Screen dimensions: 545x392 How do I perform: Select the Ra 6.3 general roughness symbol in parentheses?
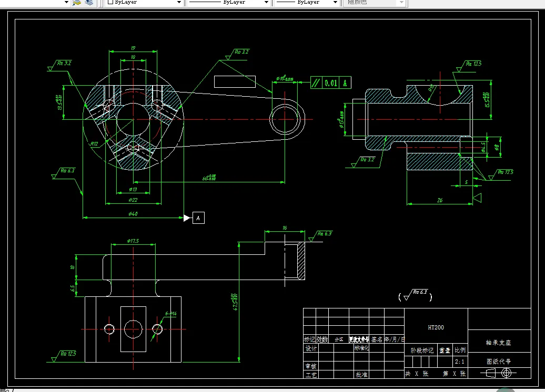(x=415, y=296)
